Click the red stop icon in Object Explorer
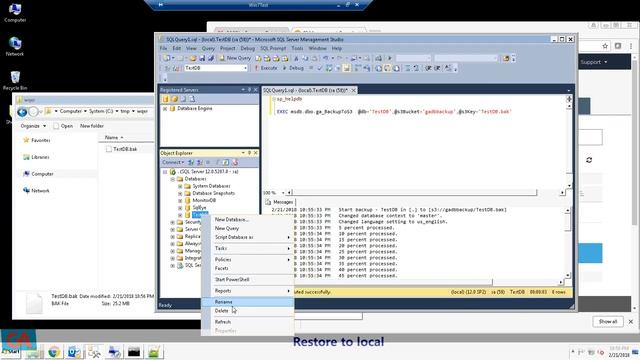640x360 pixels. (235, 162)
